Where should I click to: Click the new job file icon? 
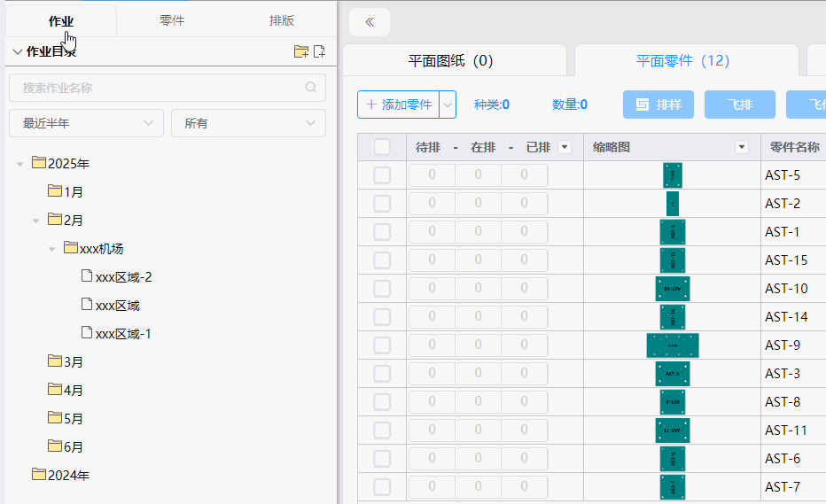320,51
